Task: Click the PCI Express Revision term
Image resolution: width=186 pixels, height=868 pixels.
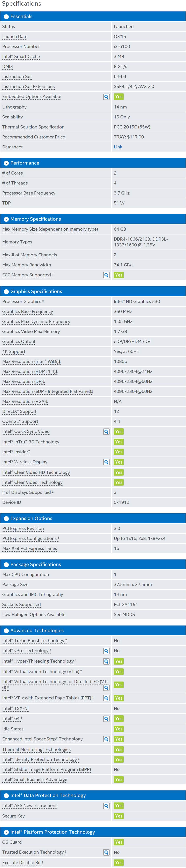Action: coord(23,528)
